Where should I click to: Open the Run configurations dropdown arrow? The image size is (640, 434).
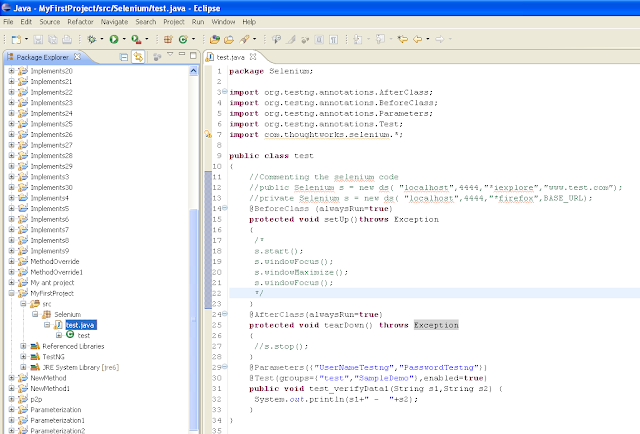(124, 39)
